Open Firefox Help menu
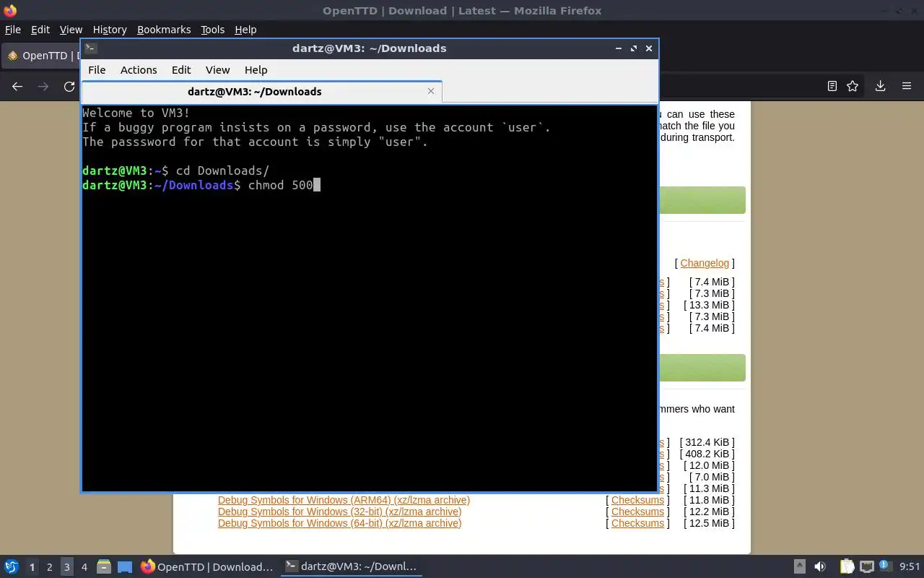The image size is (924, 578). pos(245,30)
